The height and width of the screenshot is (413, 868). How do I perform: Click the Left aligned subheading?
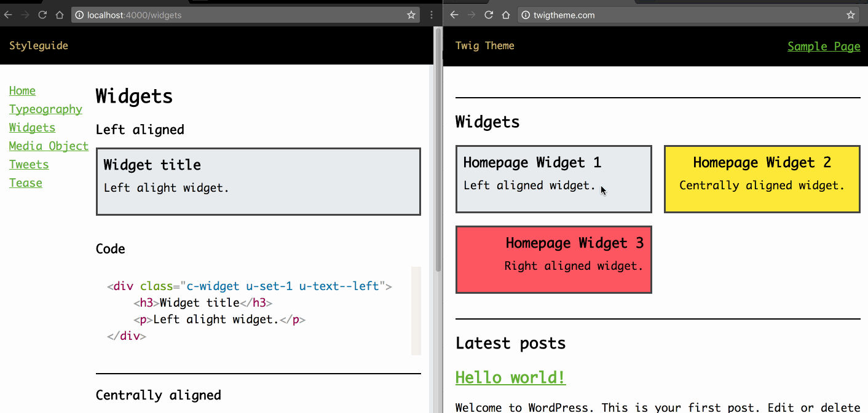tap(140, 130)
